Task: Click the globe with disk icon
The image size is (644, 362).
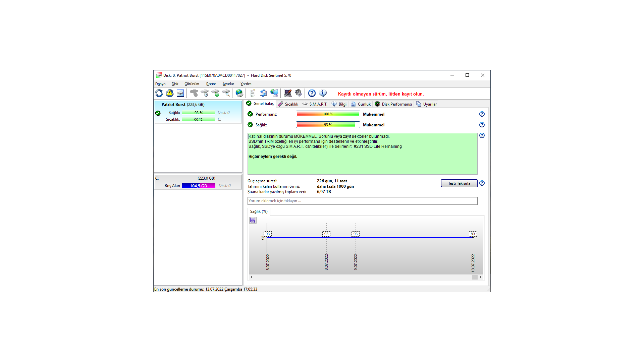Action: (239, 93)
